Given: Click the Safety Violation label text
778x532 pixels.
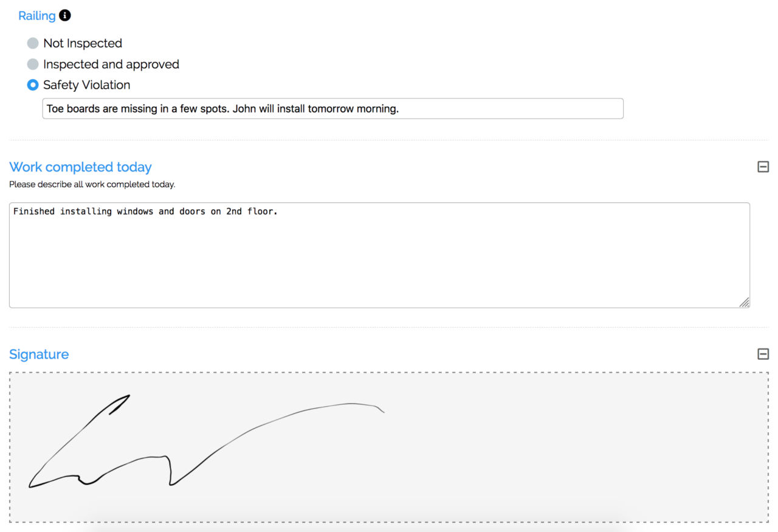Looking at the screenshot, I should 87,85.
